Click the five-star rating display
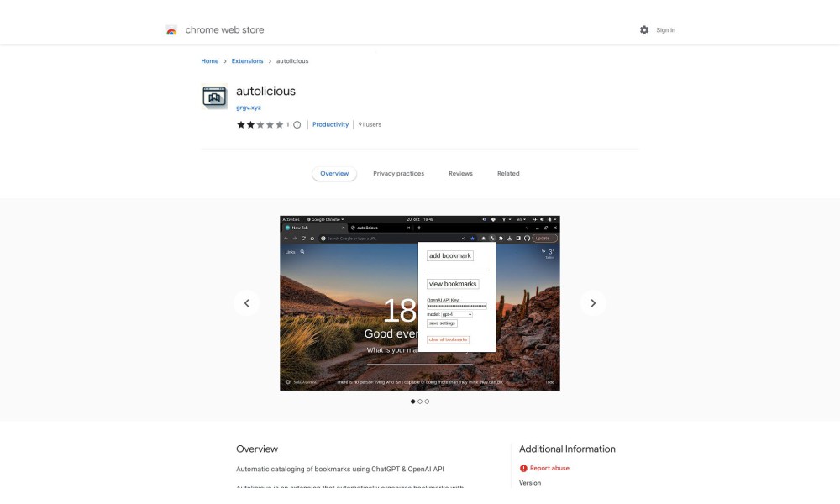This screenshot has height=504, width=840. (260, 125)
